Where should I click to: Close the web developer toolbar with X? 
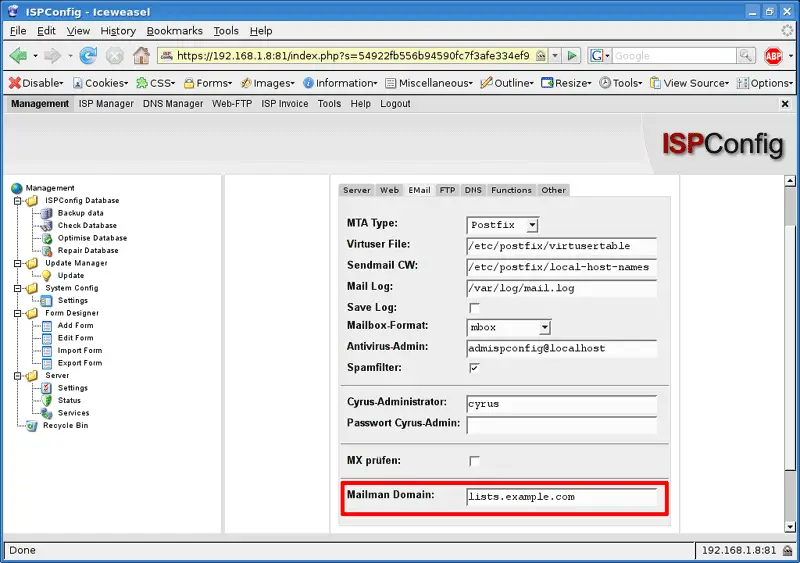[785, 104]
